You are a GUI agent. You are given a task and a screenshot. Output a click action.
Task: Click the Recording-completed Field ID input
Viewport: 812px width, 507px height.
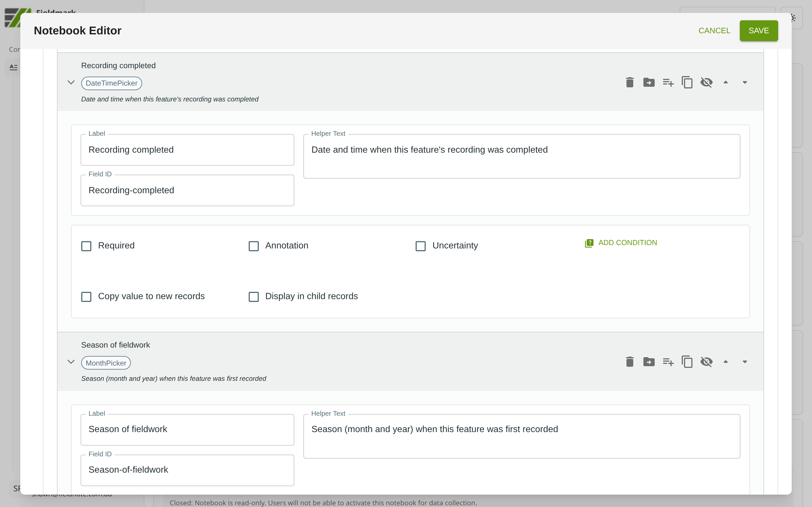pos(187,190)
